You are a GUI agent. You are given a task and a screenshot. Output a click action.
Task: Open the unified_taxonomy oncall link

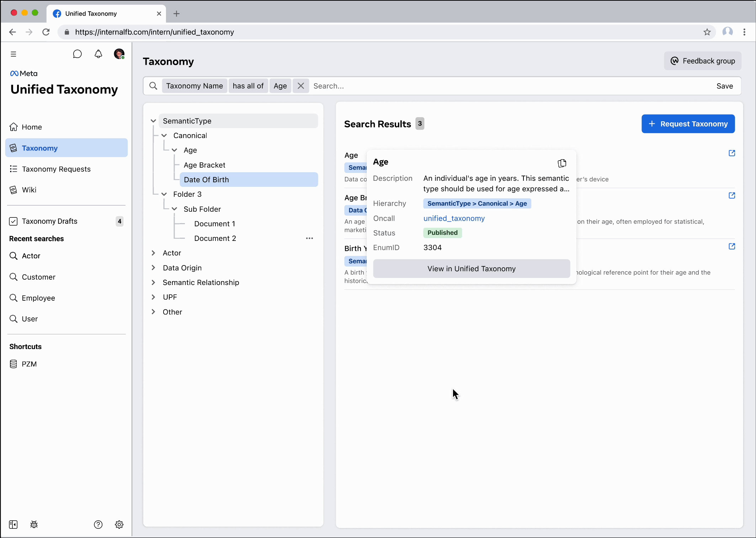(454, 218)
